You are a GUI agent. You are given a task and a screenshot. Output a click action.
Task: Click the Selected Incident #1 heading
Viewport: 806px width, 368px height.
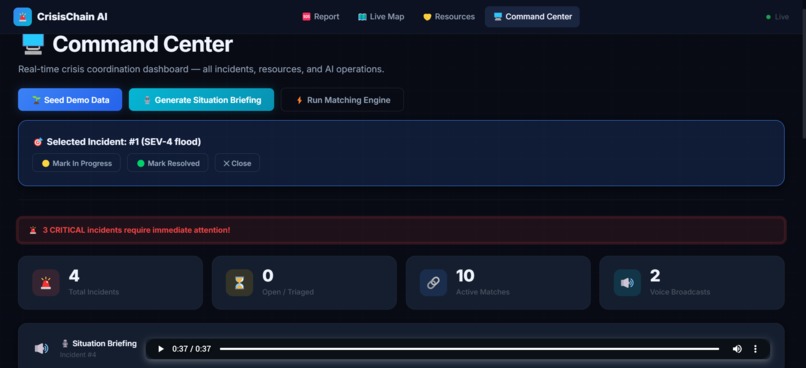pyautogui.click(x=123, y=142)
